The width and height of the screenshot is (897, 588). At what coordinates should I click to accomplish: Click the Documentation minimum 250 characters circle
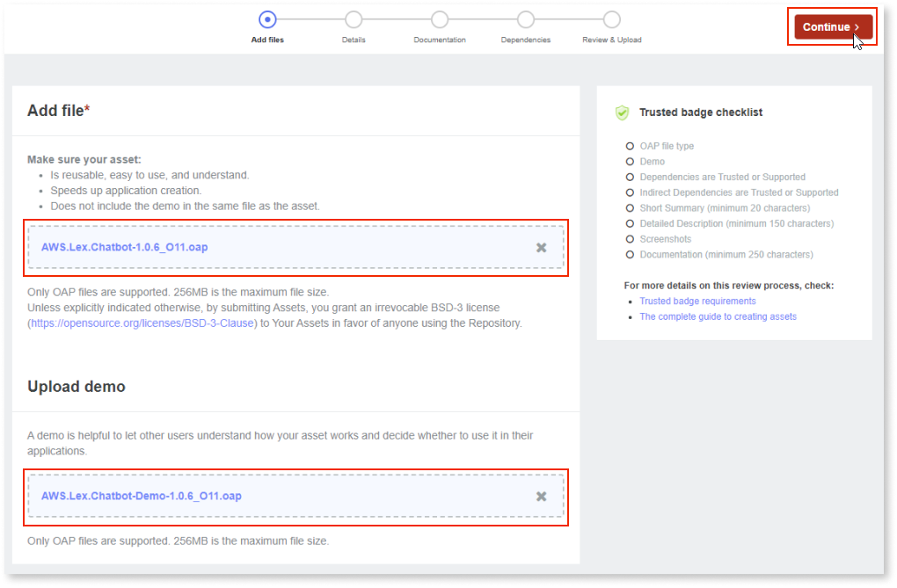(630, 255)
